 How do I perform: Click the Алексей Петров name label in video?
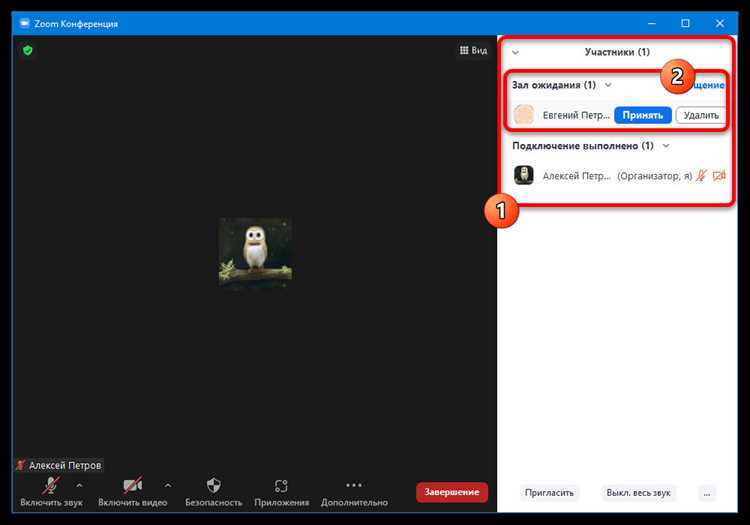[x=65, y=465]
